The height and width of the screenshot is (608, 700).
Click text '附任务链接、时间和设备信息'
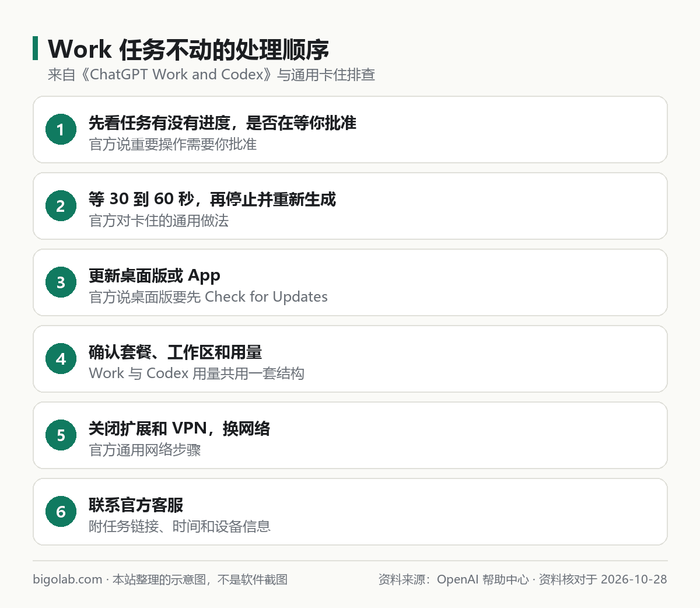(x=180, y=526)
